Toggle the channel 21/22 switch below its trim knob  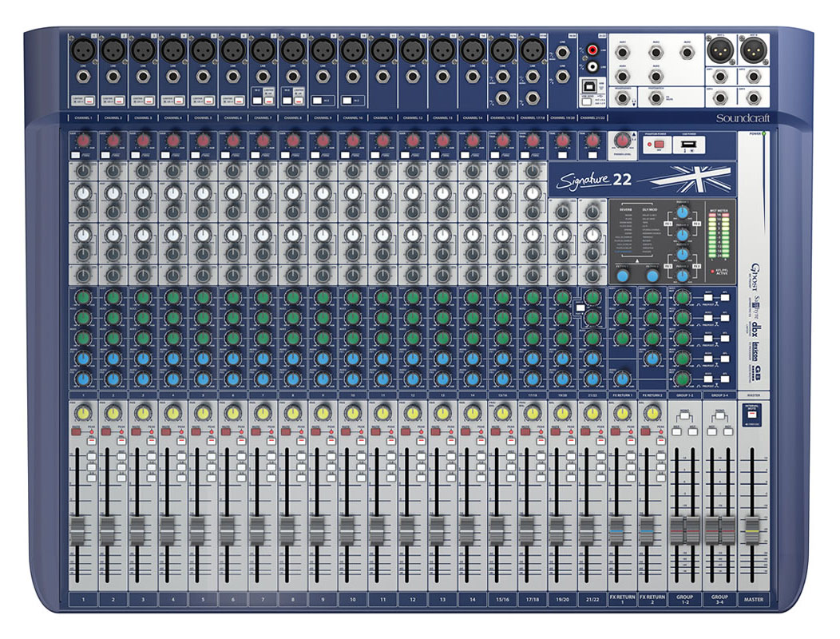592,156
